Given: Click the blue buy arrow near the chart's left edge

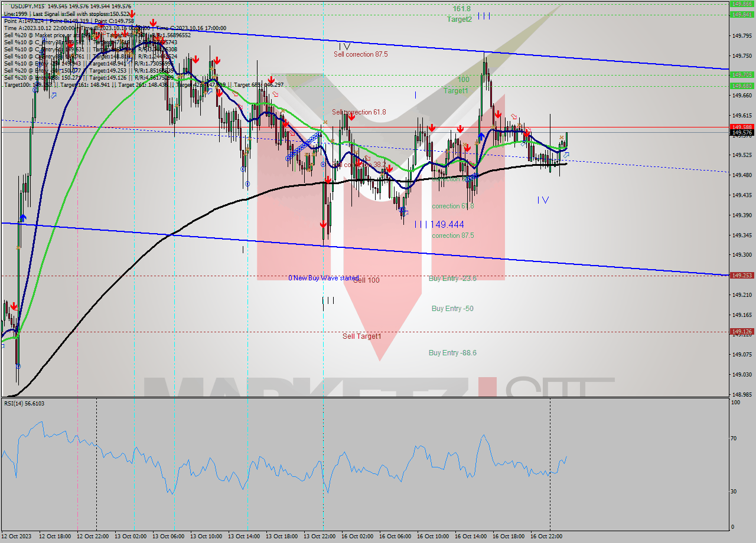Looking at the screenshot, I should pos(23,218).
